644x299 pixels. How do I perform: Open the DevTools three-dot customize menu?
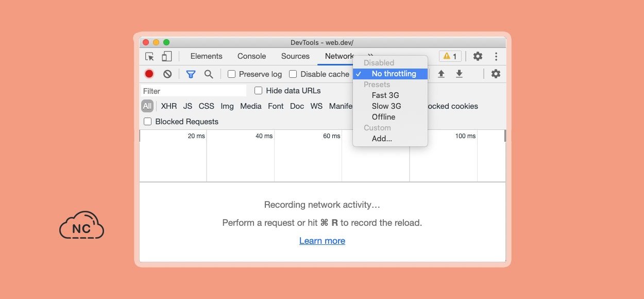click(496, 56)
